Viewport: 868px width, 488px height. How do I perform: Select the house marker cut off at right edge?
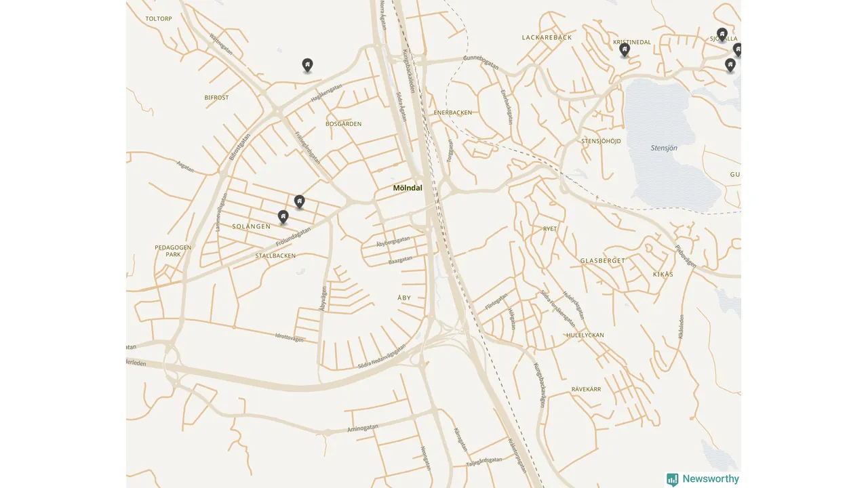(x=737, y=49)
